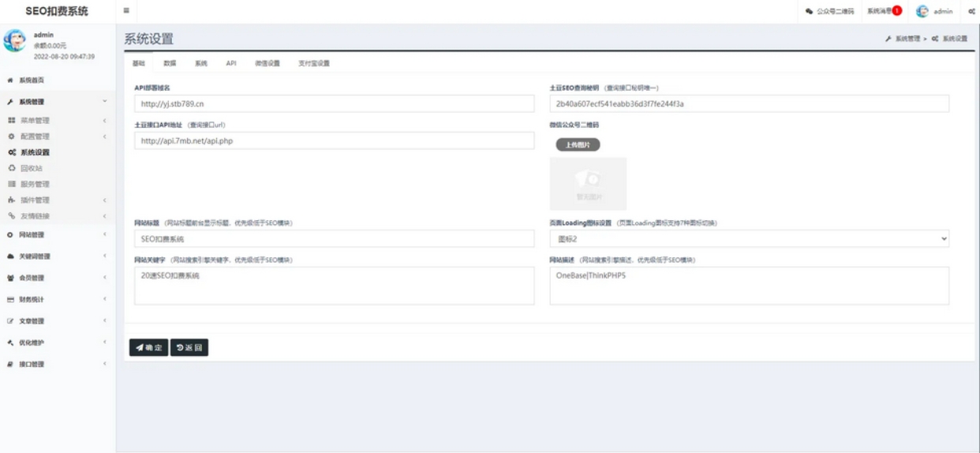Open 回收站 recycle bin in the sidebar

[x=32, y=168]
